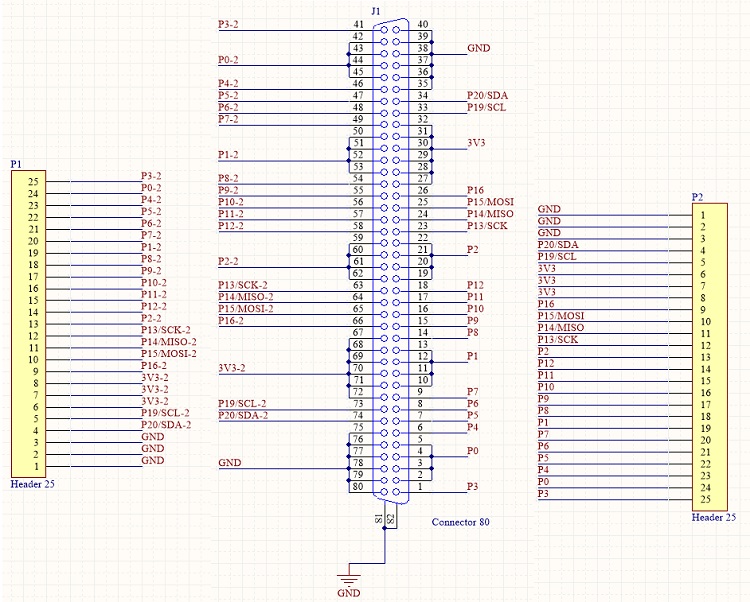This screenshot has height=602, width=750.
Task: Click the P20/SDA label at P2 pin 4
Action: [558, 245]
